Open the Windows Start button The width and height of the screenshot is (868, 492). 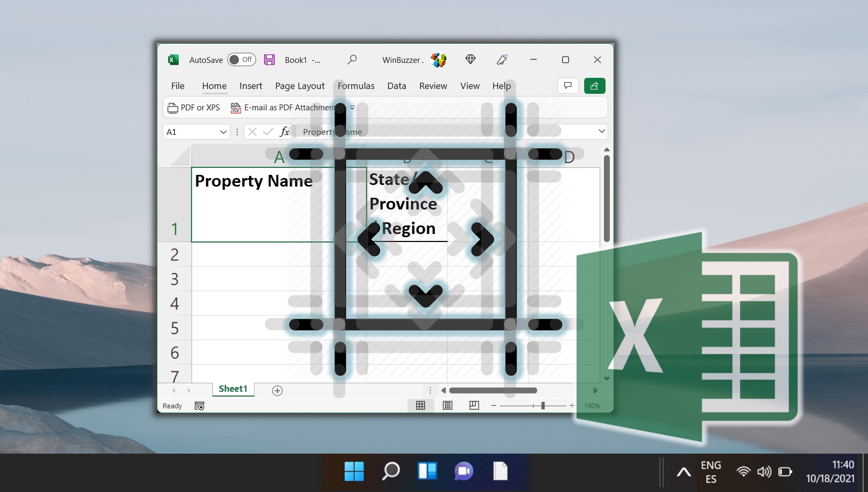click(x=354, y=471)
